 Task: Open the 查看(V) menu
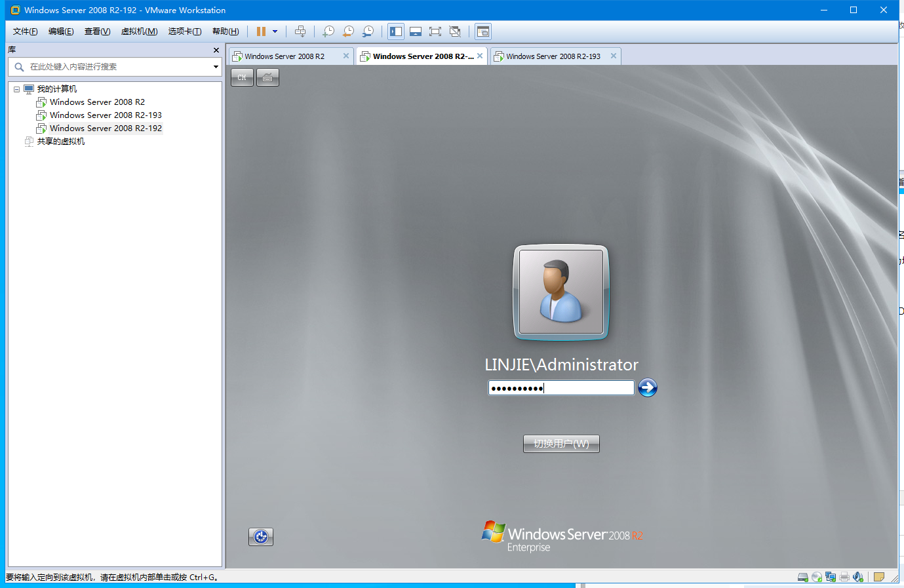click(x=97, y=31)
